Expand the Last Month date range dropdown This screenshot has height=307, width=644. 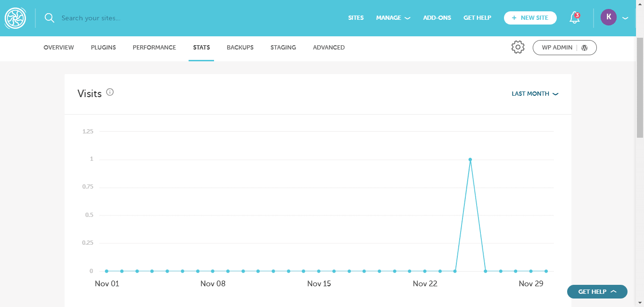(x=535, y=94)
